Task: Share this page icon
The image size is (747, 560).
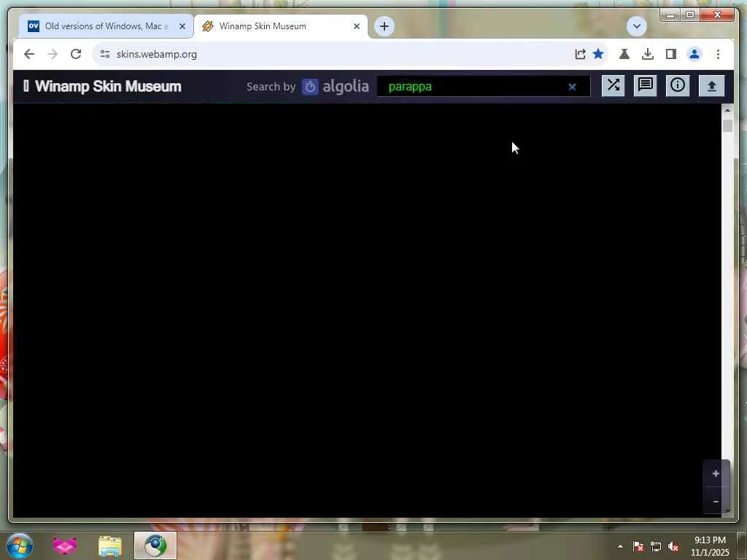Action: (x=580, y=54)
